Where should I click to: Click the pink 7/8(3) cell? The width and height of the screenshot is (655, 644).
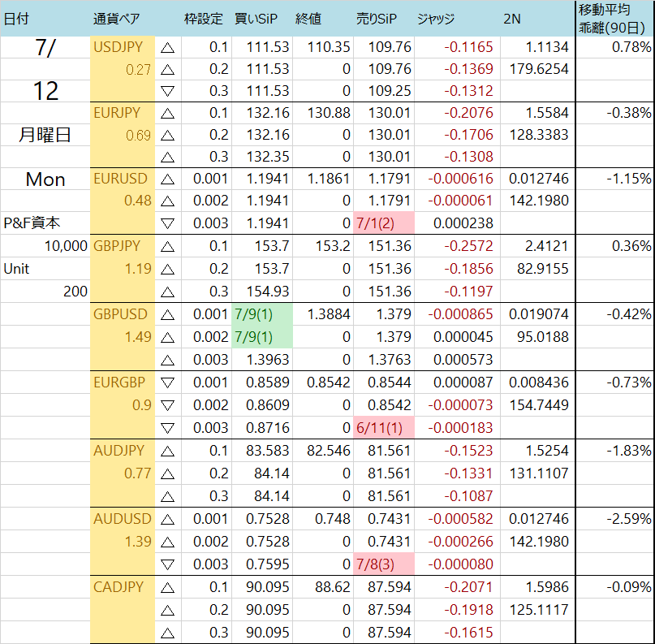[x=384, y=564]
